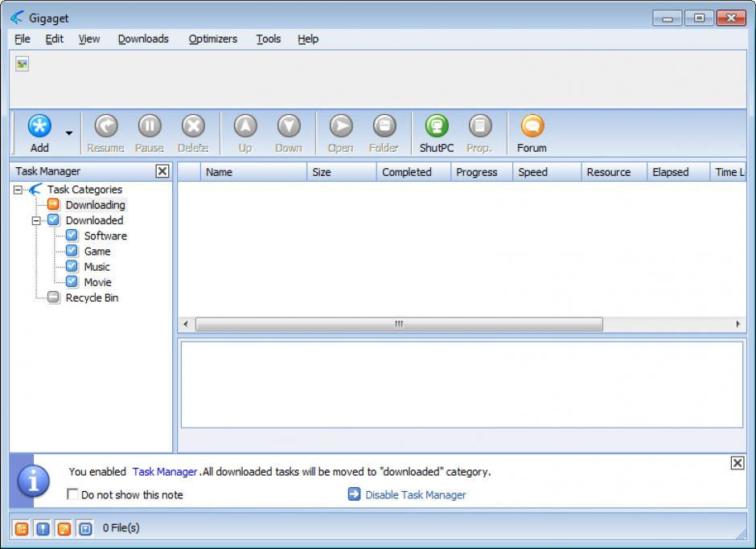The height and width of the screenshot is (549, 756).
Task: Click the Gigaget bird logo in title bar
Action: (16, 18)
